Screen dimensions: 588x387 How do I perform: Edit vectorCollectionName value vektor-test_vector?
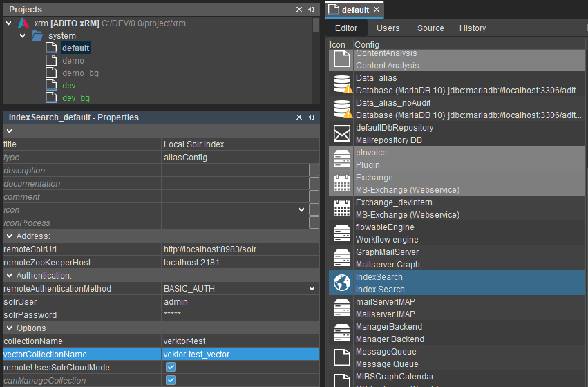pos(240,354)
